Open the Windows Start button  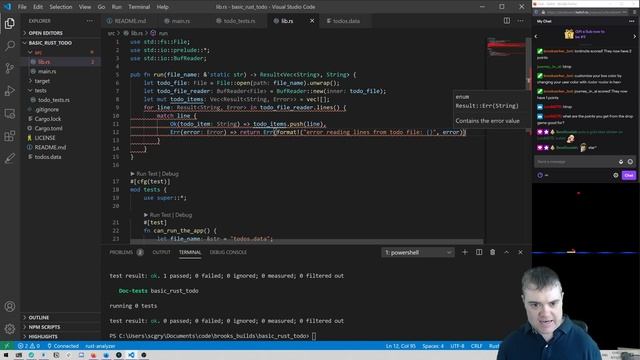pos(6,355)
